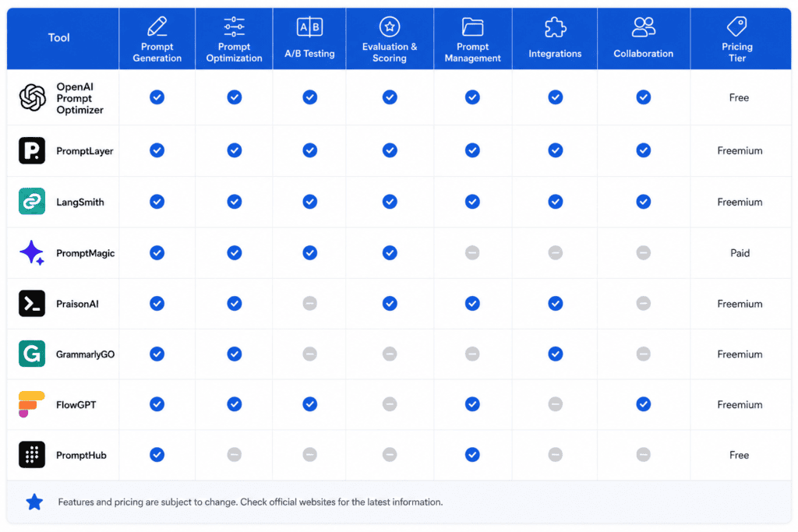Click the A|B icon above A/B Testing
The image size is (798, 532).
[309, 27]
